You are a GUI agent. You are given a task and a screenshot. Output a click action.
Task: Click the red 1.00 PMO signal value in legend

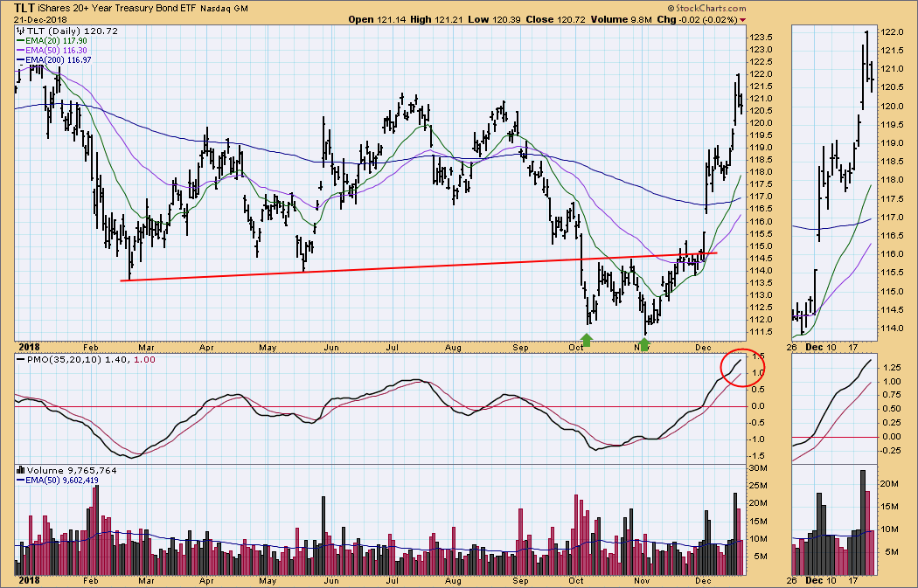point(144,360)
